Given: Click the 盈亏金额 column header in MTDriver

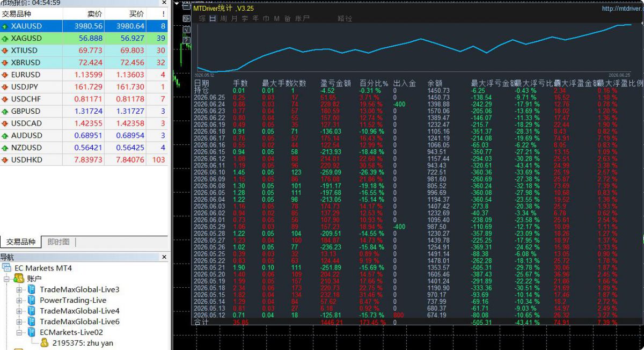Looking at the screenshot, I should coord(335,83).
